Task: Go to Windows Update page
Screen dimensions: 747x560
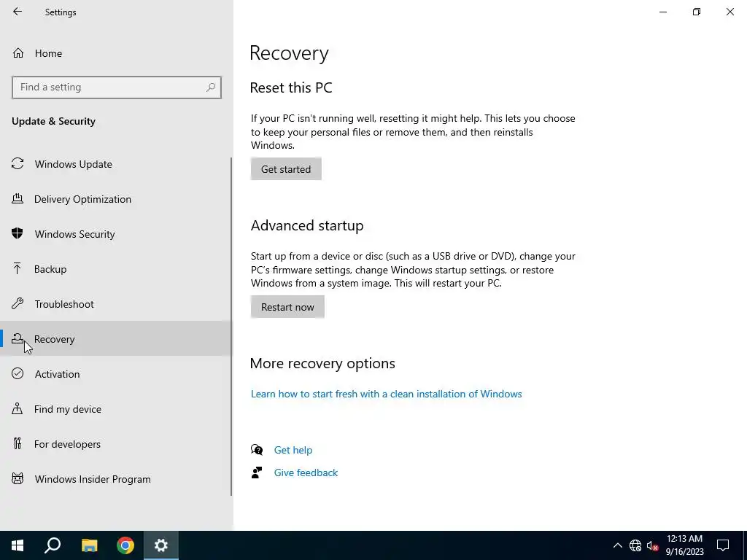Action: [74, 164]
